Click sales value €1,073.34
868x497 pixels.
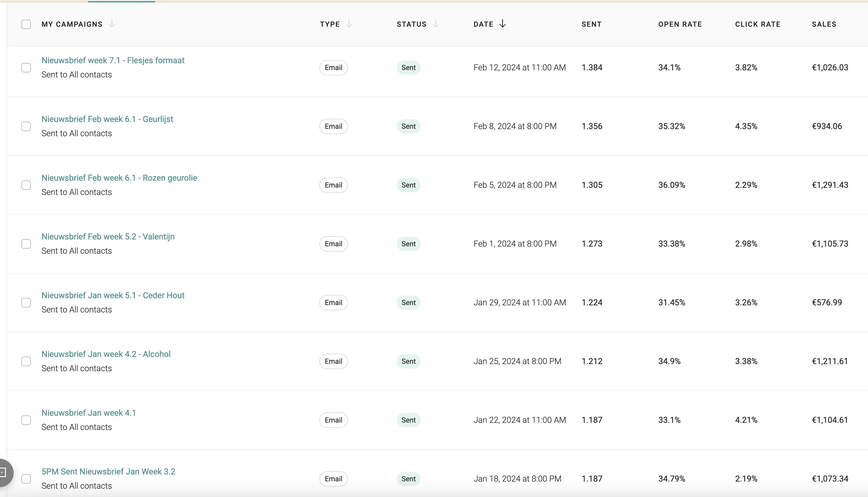pos(830,479)
